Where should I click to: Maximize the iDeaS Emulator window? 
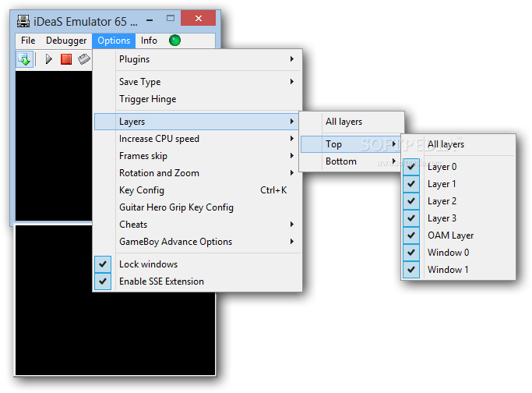(171, 19)
